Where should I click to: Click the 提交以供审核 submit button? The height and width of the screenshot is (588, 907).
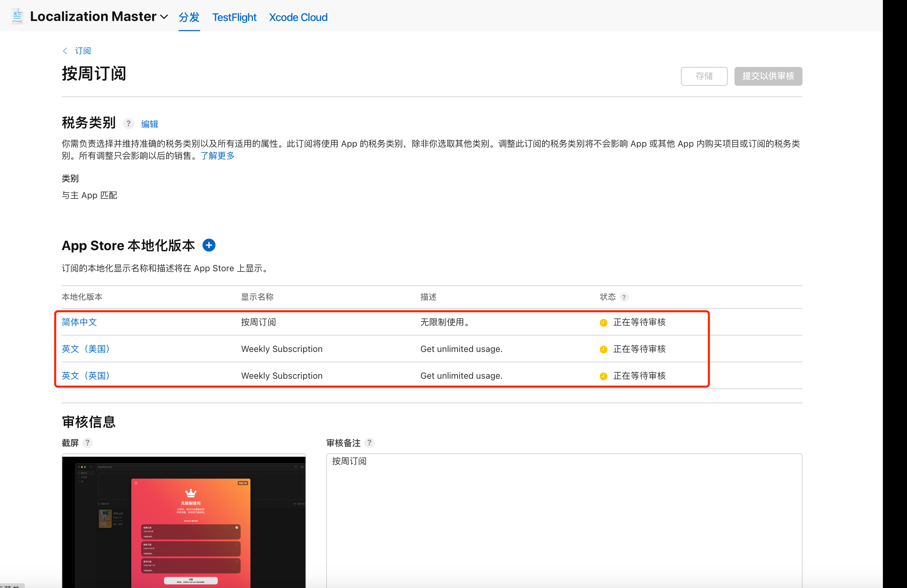pos(768,76)
